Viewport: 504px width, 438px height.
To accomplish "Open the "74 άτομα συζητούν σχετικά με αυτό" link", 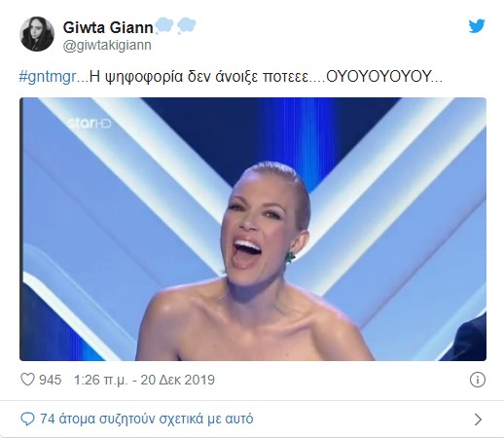I will tap(147, 419).
